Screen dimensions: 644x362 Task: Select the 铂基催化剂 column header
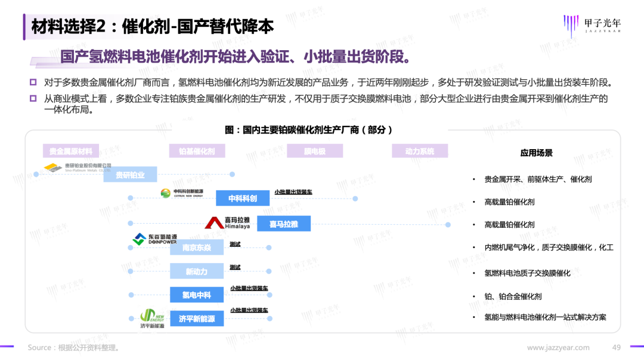(197, 151)
